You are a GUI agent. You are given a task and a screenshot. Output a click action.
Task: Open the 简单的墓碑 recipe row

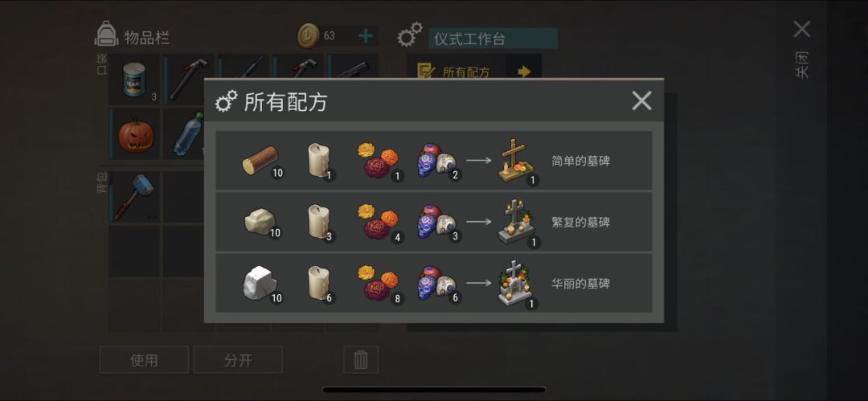point(433,161)
